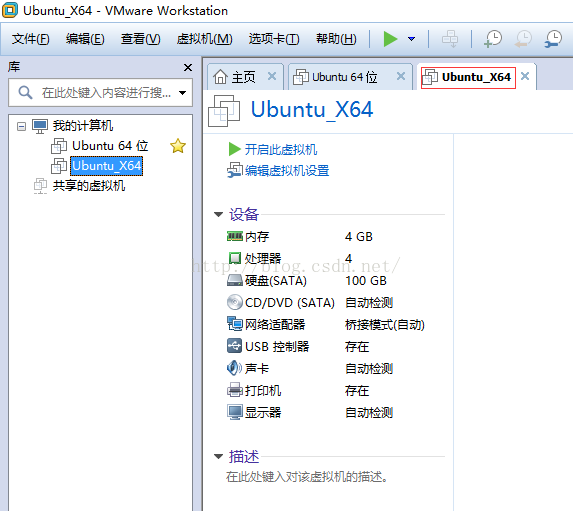Select Ubuntu_X64 in the library tree
Image resolution: width=573 pixels, height=511 pixels.
point(106,166)
